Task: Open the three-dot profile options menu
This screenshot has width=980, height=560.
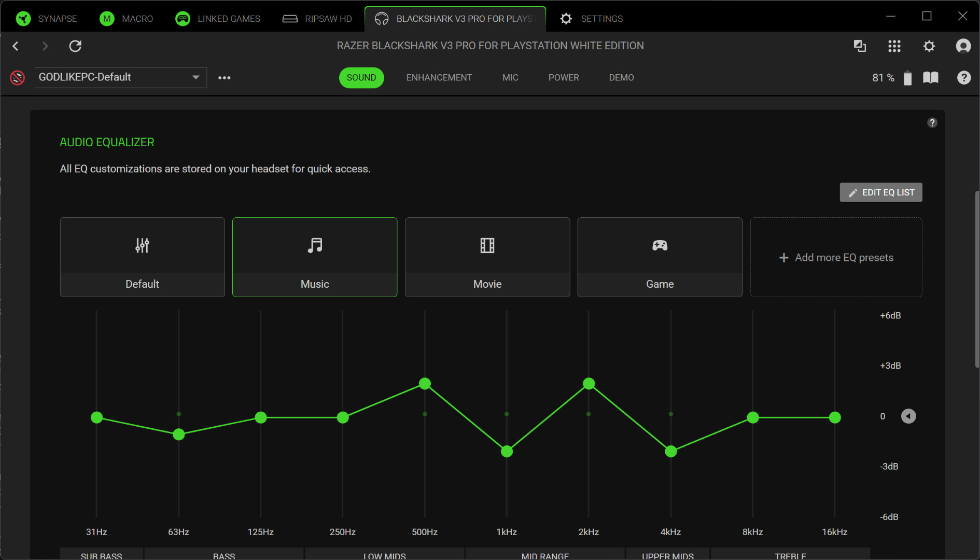Action: (224, 78)
